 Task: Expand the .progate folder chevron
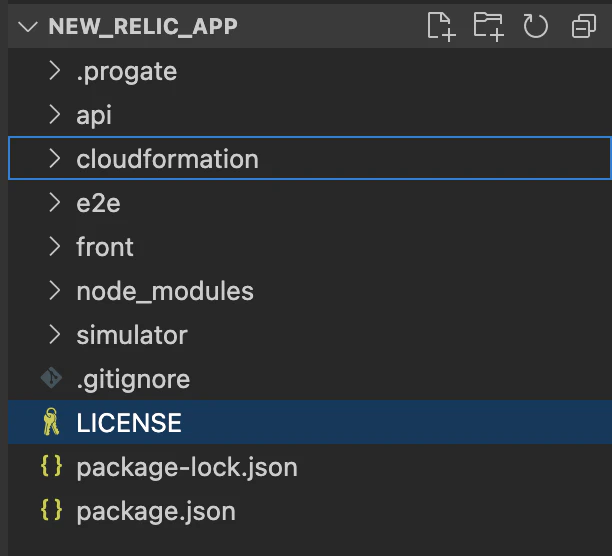click(55, 71)
